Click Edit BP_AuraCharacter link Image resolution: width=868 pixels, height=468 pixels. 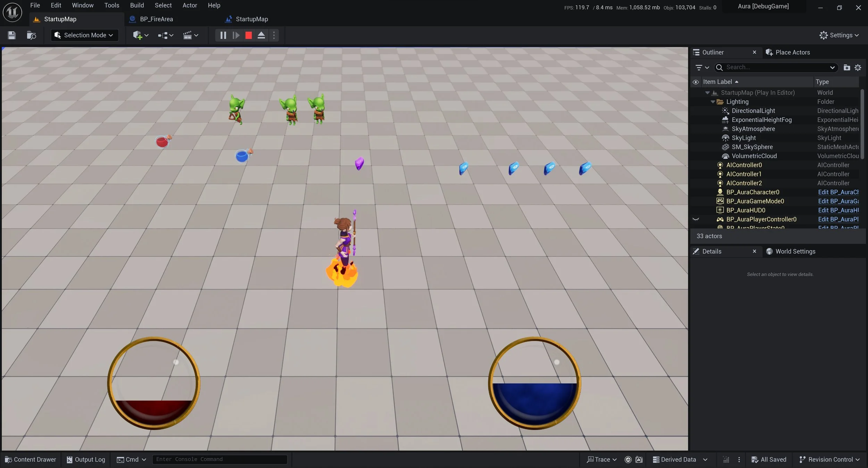(838, 192)
